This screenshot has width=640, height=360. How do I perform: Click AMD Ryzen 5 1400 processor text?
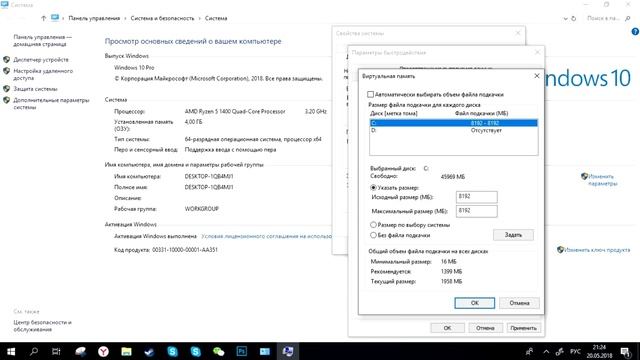235,111
